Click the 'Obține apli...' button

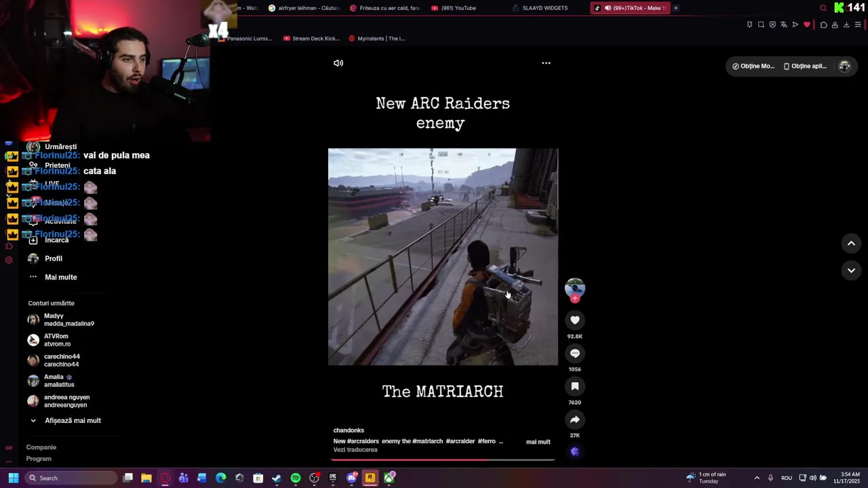point(805,66)
